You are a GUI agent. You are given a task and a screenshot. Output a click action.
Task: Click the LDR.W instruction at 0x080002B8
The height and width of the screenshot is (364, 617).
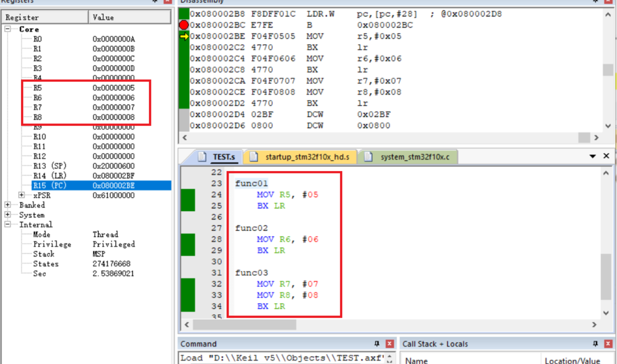tap(321, 14)
